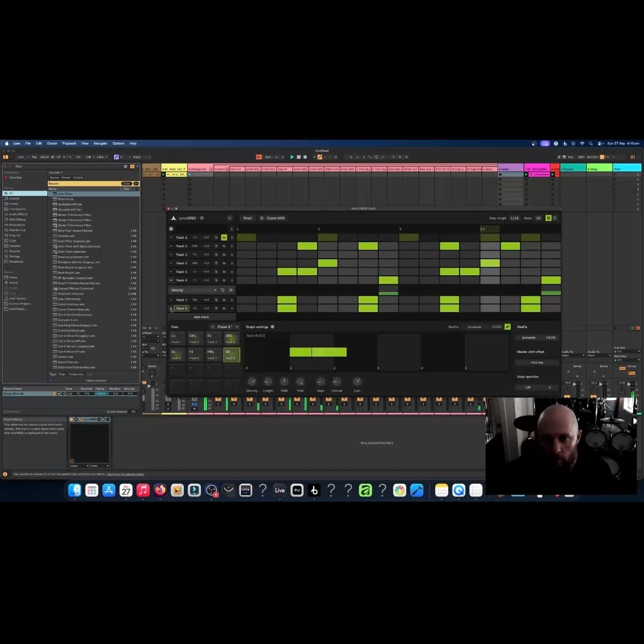Expand Track 4 lane chevron
The height and width of the screenshot is (644, 644).
point(171,263)
